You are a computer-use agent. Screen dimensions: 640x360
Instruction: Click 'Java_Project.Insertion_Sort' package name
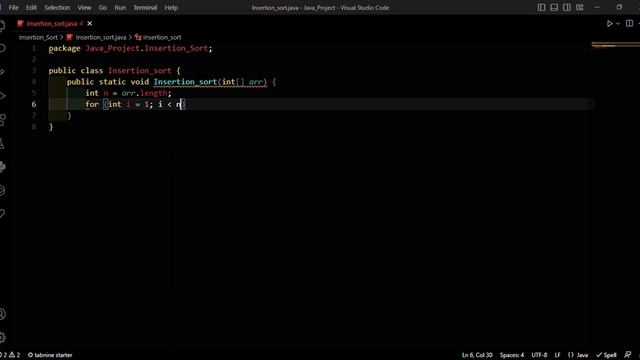pyautogui.click(x=147, y=48)
